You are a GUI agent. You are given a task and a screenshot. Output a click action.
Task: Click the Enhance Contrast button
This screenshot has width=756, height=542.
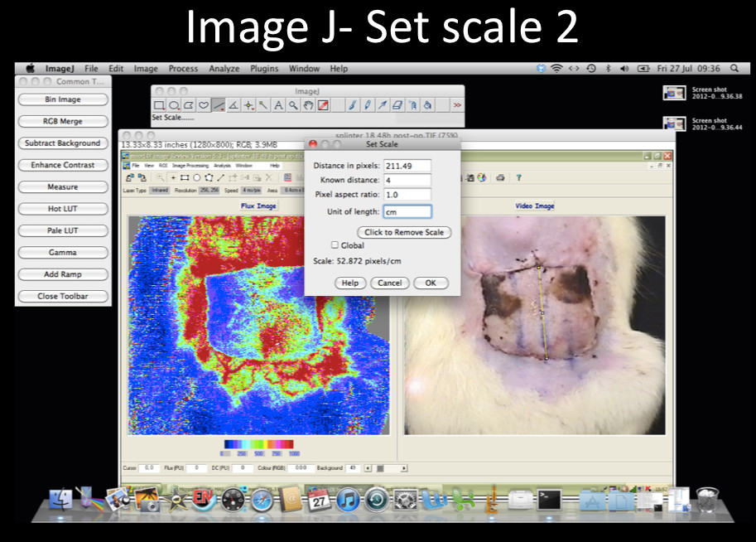pos(63,165)
